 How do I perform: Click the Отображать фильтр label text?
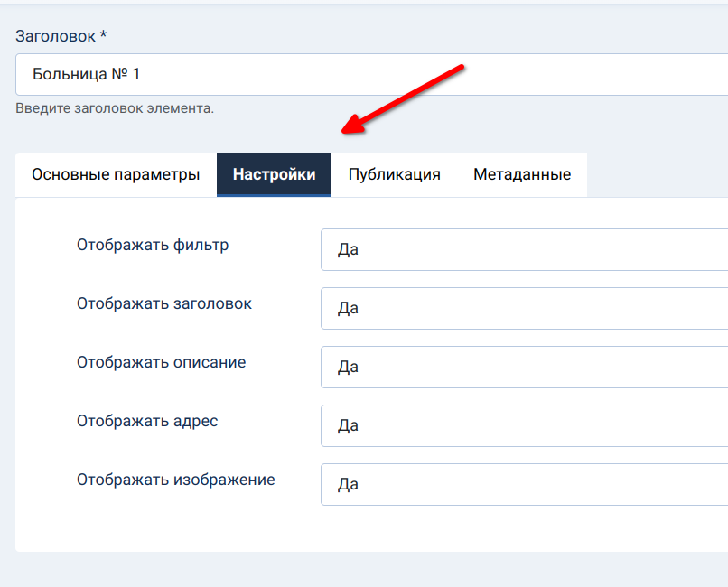pyautogui.click(x=153, y=245)
